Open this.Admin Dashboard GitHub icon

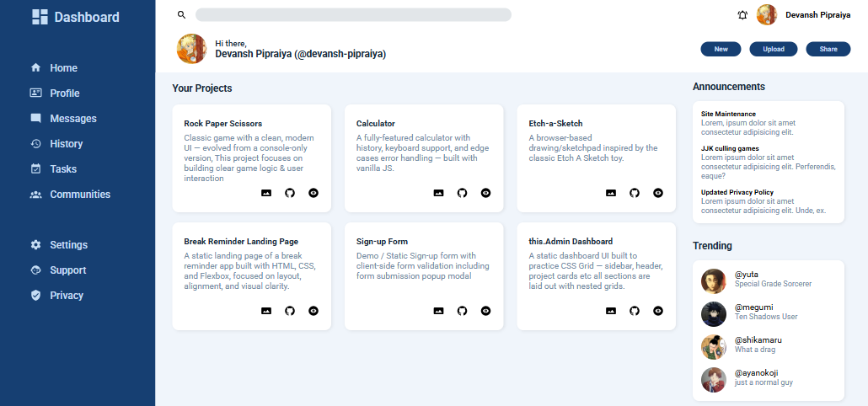tap(635, 311)
